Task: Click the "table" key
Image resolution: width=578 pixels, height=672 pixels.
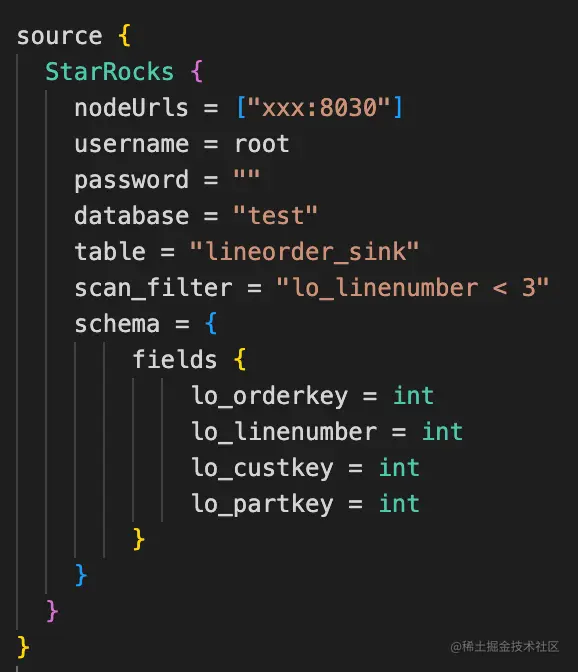Action: click(x=110, y=252)
